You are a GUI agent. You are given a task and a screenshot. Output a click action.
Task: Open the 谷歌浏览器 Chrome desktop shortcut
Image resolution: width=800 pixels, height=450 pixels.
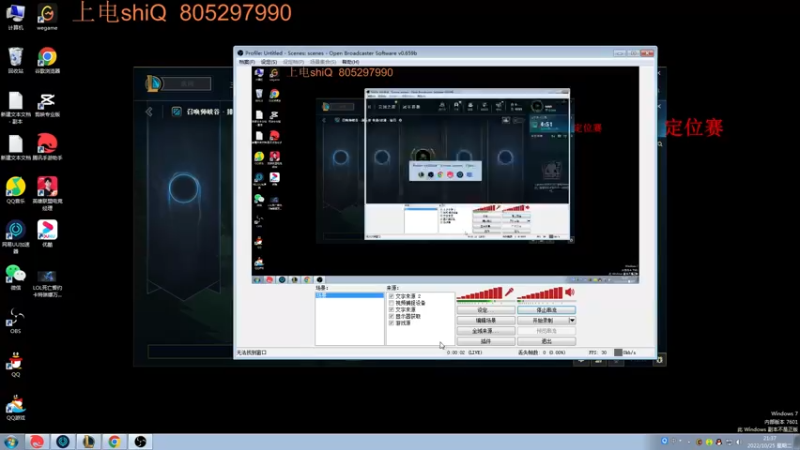pyautogui.click(x=47, y=60)
